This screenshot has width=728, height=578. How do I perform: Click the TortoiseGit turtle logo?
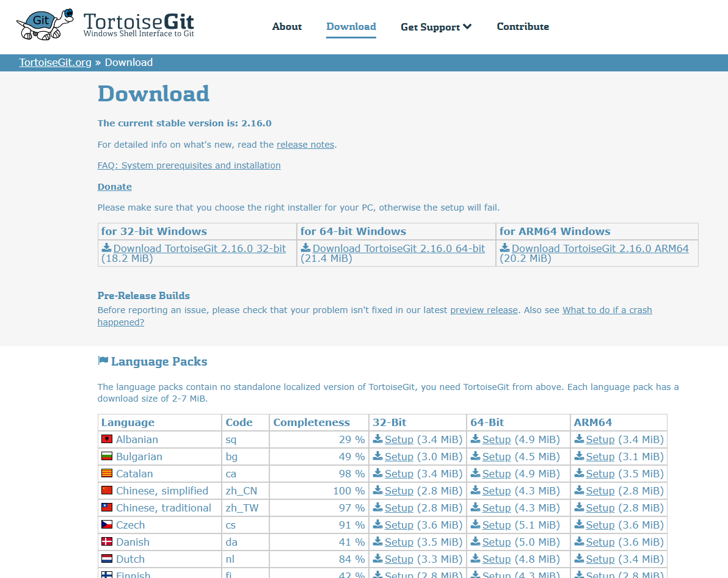tap(45, 24)
